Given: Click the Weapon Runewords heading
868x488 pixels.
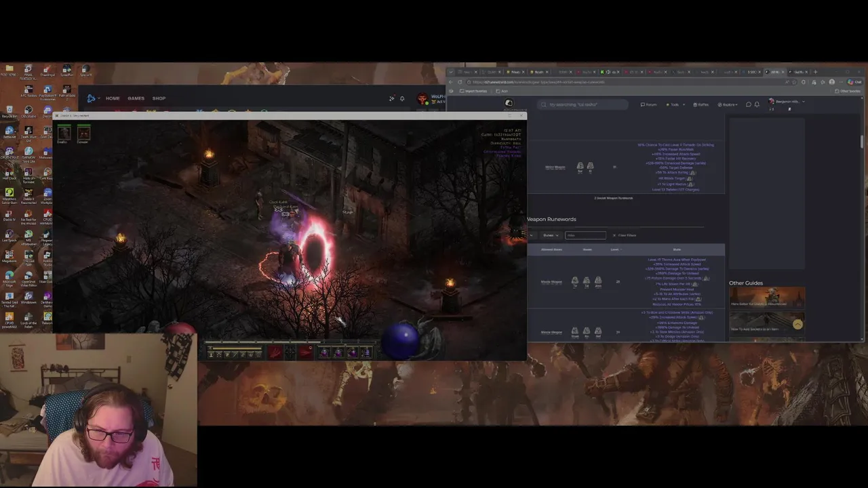Looking at the screenshot, I should coord(551,219).
